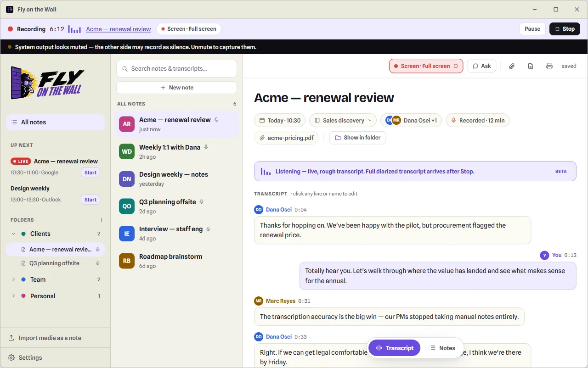Create a New note
Screen dimensions: 588x368
(x=176, y=88)
